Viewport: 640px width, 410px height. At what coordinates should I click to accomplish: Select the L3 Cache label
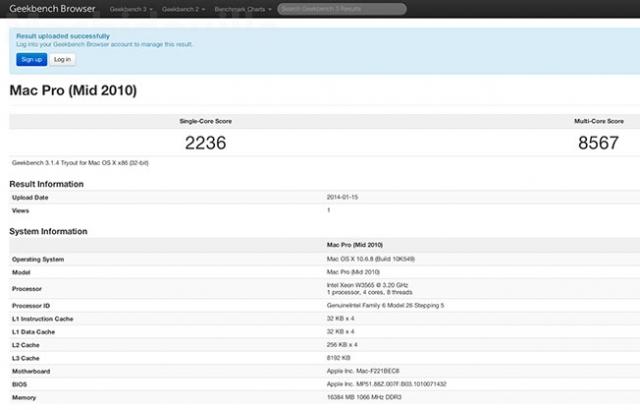26,358
